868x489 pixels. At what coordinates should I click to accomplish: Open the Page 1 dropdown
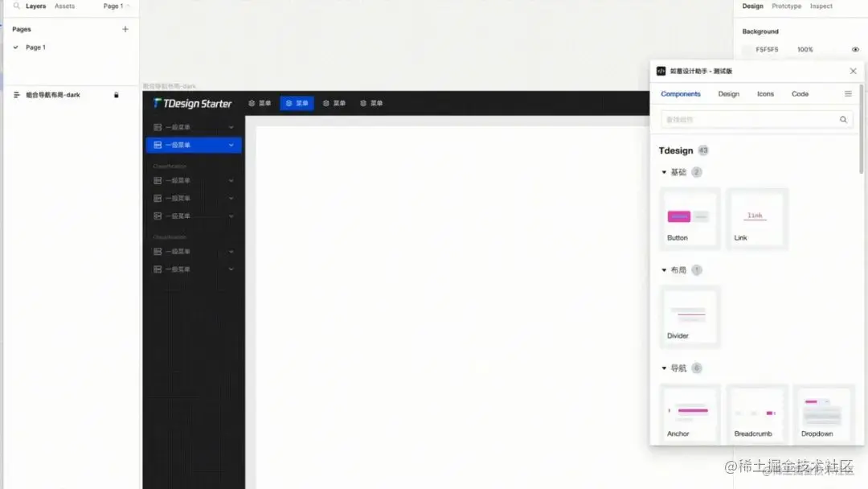[x=117, y=6]
